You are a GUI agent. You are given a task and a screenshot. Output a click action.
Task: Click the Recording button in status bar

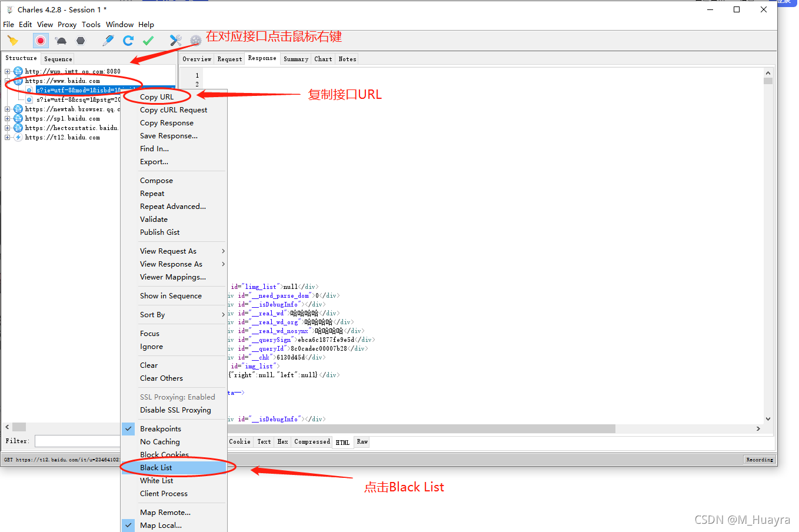click(x=760, y=460)
